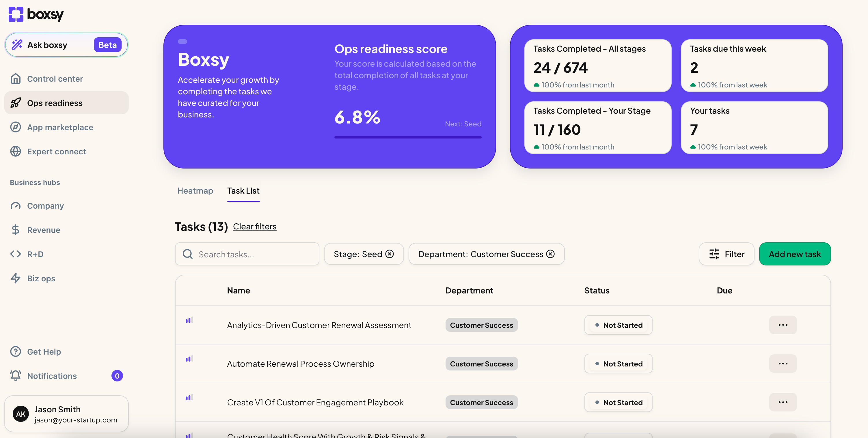
Task: Click the Ops readiness score progress bar
Action: click(408, 137)
